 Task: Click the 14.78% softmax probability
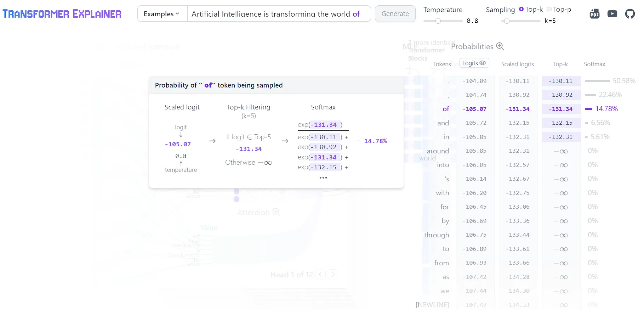coord(606,109)
